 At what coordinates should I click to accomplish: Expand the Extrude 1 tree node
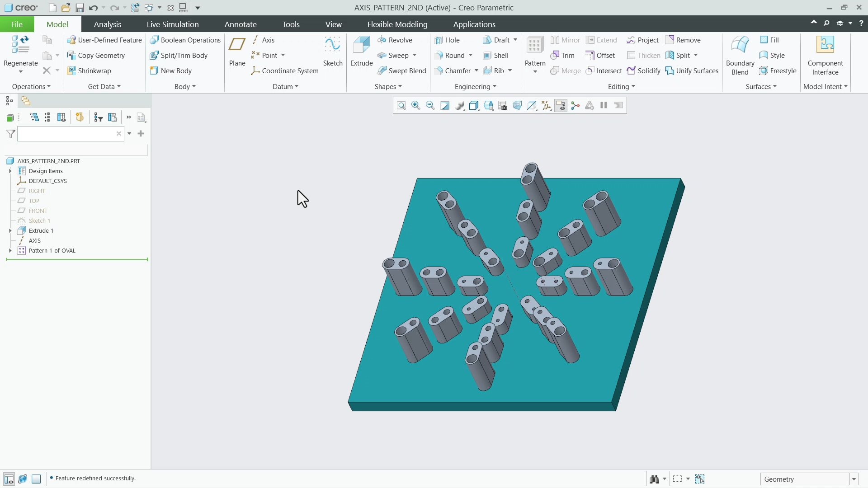(10, 231)
